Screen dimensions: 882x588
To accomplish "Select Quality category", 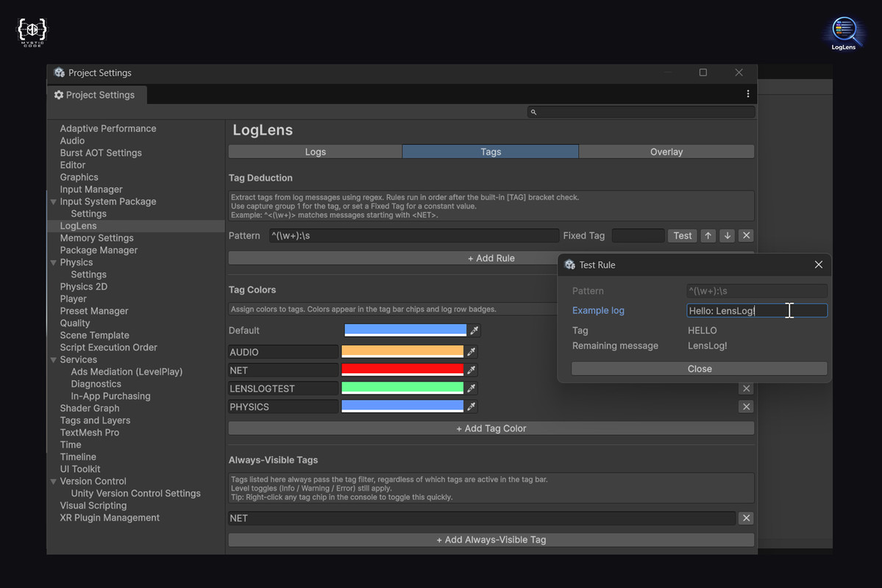I will click(75, 323).
